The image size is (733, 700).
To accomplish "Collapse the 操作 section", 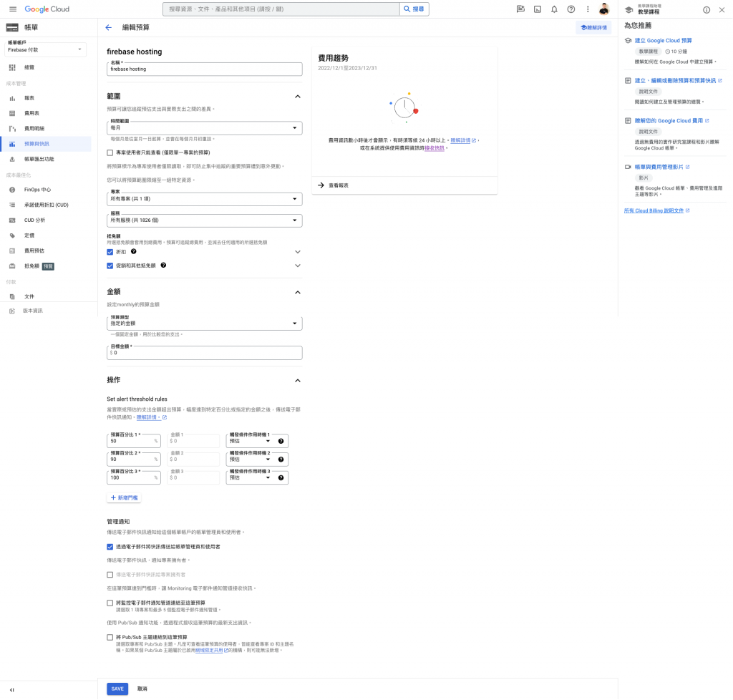I will 297,380.
